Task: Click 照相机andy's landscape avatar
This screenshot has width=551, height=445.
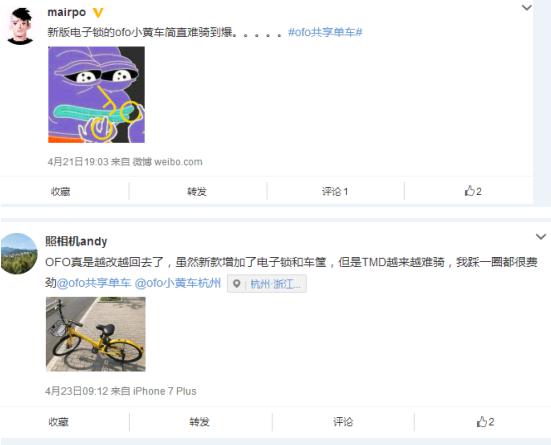Action: pyautogui.click(x=19, y=253)
